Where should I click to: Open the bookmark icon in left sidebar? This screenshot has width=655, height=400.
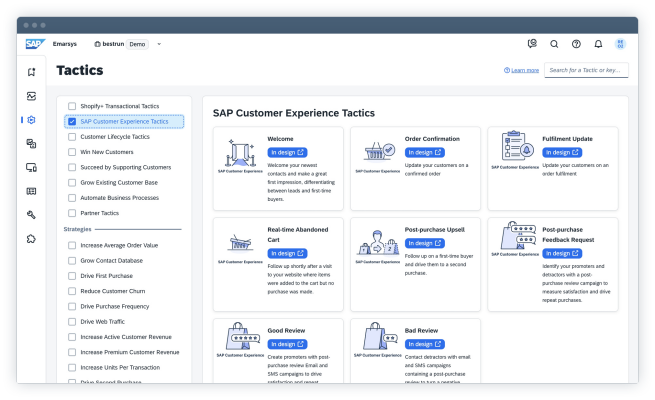31,72
